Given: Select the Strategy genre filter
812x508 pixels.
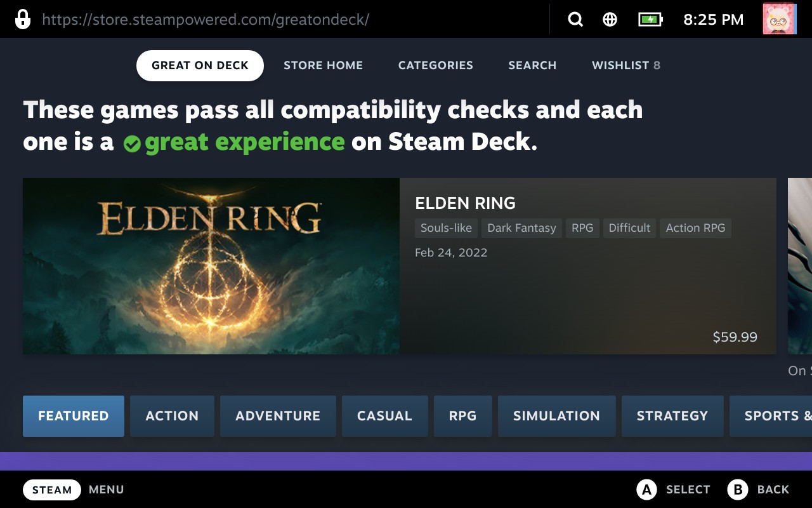Looking at the screenshot, I should pyautogui.click(x=672, y=416).
